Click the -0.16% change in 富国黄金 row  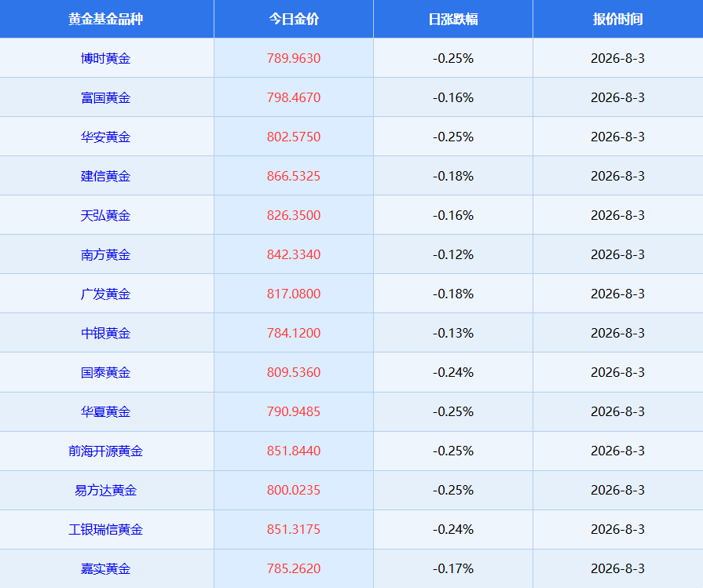coord(452,97)
